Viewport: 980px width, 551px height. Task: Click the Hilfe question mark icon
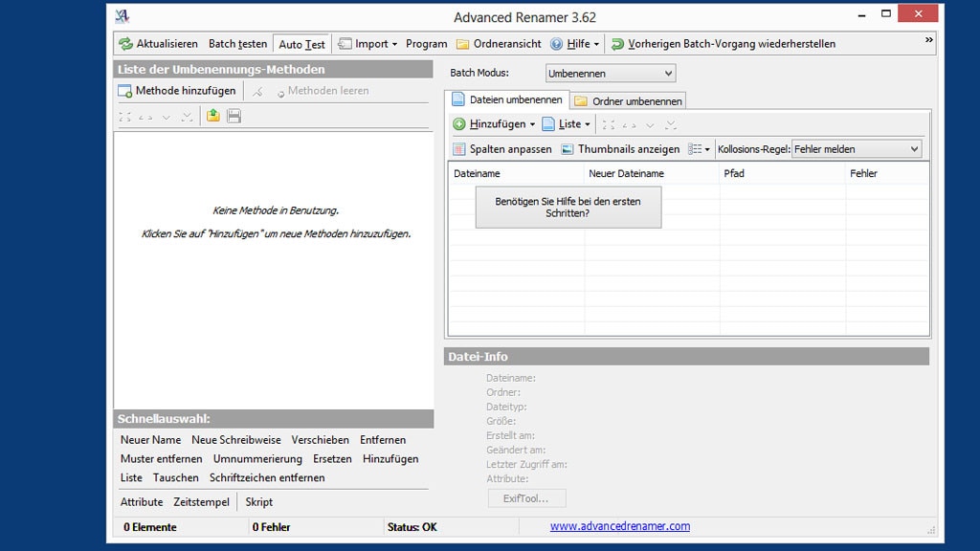point(556,44)
